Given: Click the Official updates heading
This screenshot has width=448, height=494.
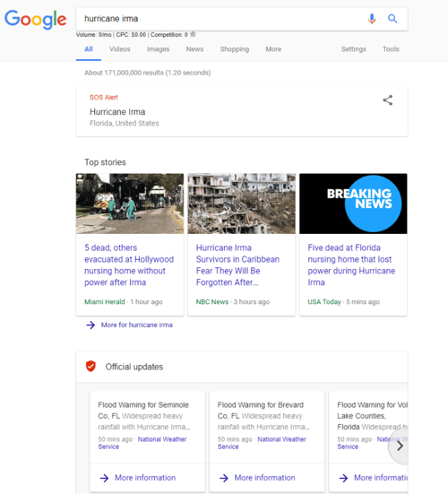Looking at the screenshot, I should [134, 367].
